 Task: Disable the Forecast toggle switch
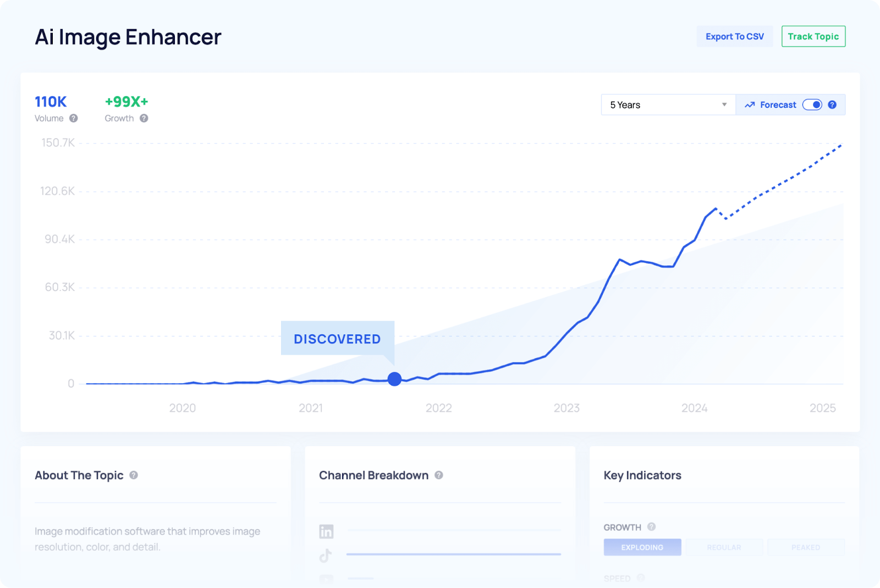tap(812, 105)
